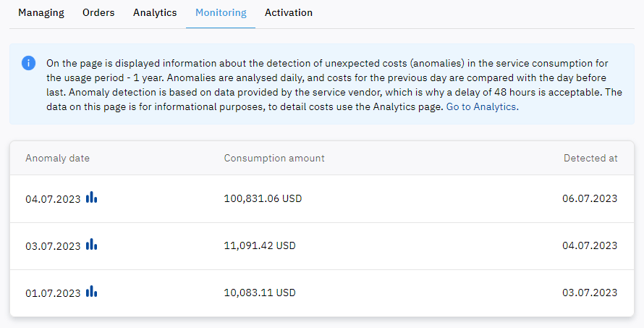
Task: Click the Anomaly date column header
Action: 57,159
